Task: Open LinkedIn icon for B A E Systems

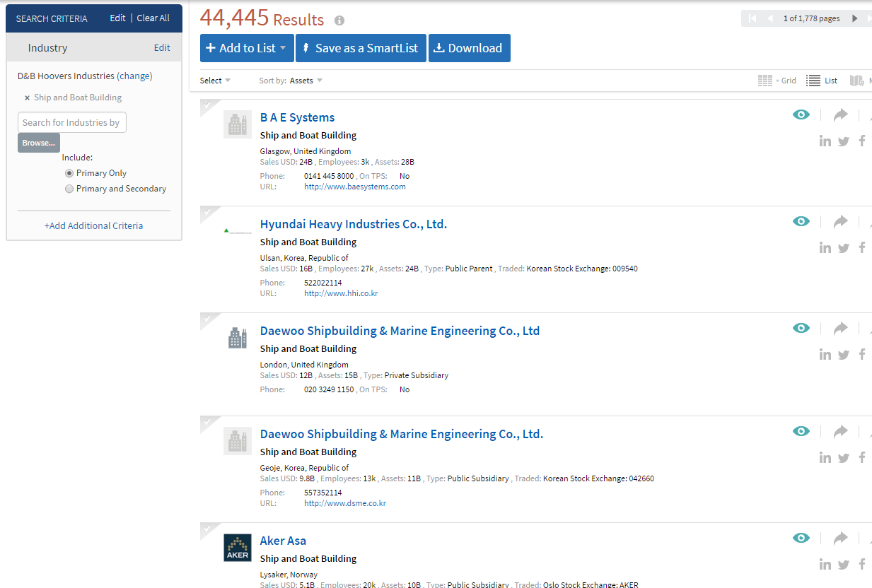Action: click(x=825, y=141)
